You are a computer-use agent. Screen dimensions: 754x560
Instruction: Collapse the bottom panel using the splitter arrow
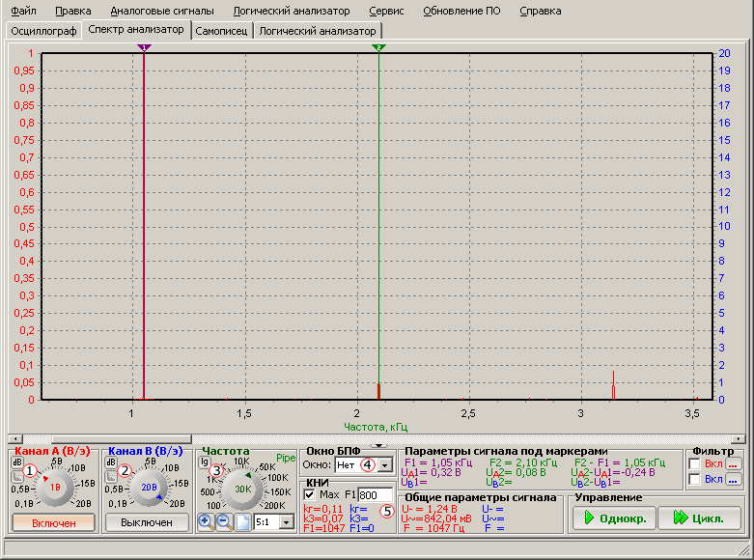377,445
